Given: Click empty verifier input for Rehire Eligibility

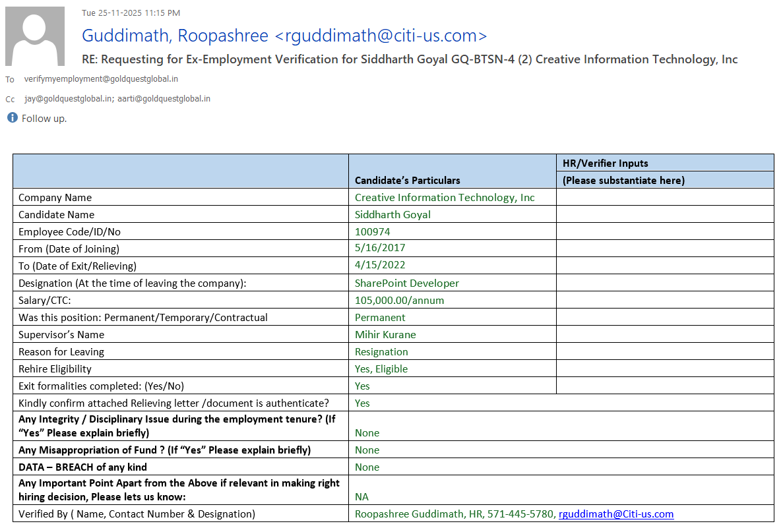Looking at the screenshot, I should pyautogui.click(x=664, y=369).
